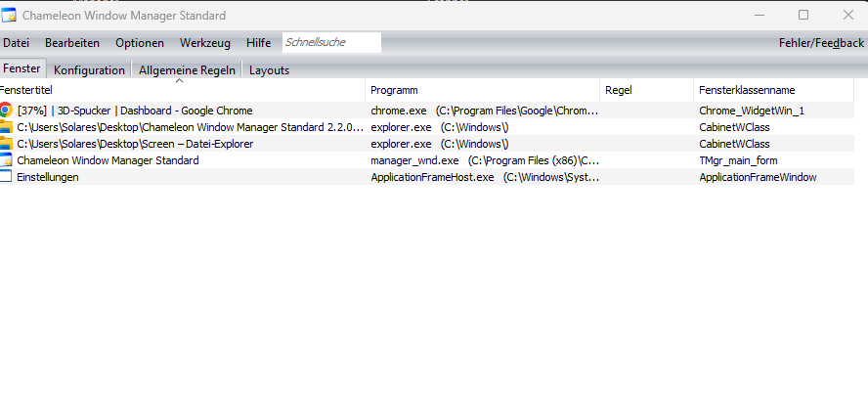Image resolution: width=868 pixels, height=400 pixels.
Task: Switch to the Konfiguration tab
Action: click(x=89, y=70)
